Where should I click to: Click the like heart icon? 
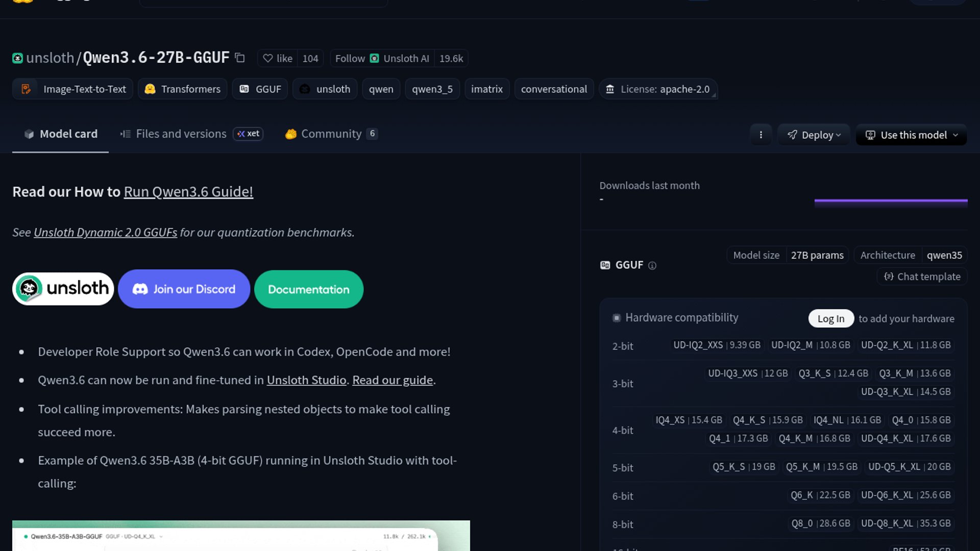pyautogui.click(x=268, y=59)
